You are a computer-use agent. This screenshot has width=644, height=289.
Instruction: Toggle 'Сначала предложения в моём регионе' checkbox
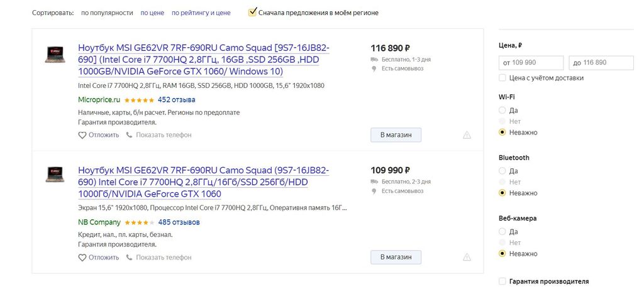coord(253,12)
